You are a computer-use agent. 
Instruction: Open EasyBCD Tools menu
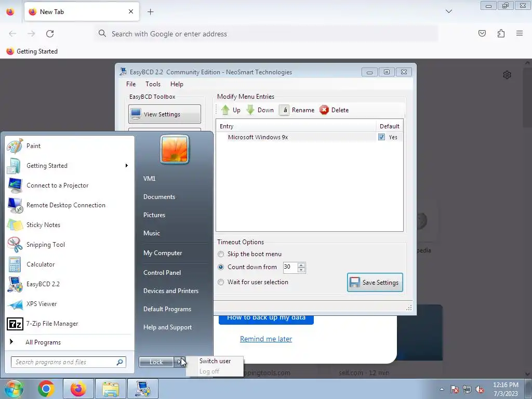tap(153, 84)
